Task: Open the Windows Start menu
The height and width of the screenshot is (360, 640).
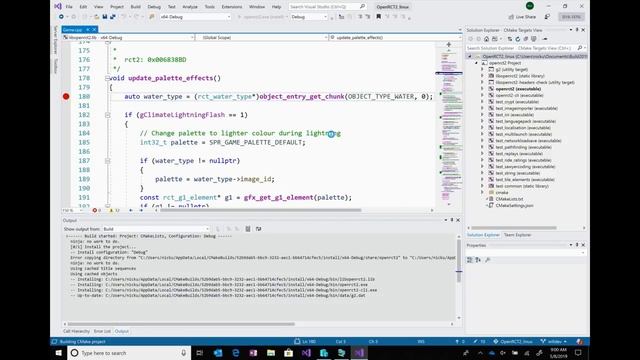Action: point(58,353)
